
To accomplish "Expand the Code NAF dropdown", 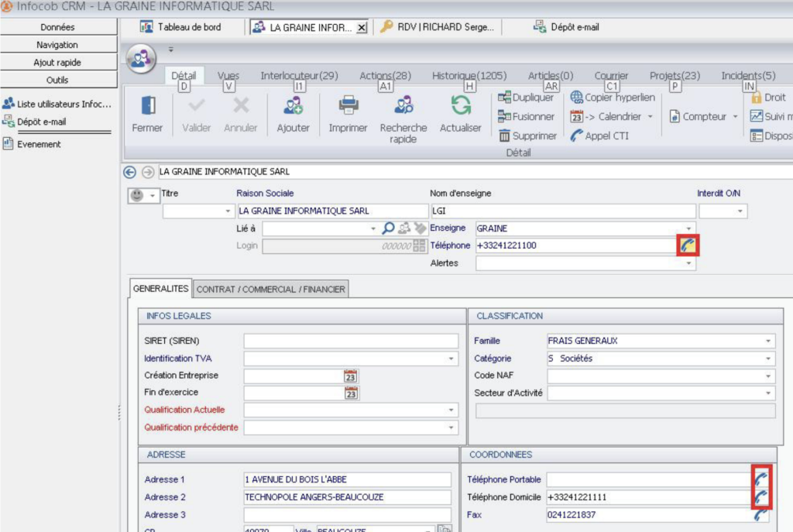I will [768, 376].
